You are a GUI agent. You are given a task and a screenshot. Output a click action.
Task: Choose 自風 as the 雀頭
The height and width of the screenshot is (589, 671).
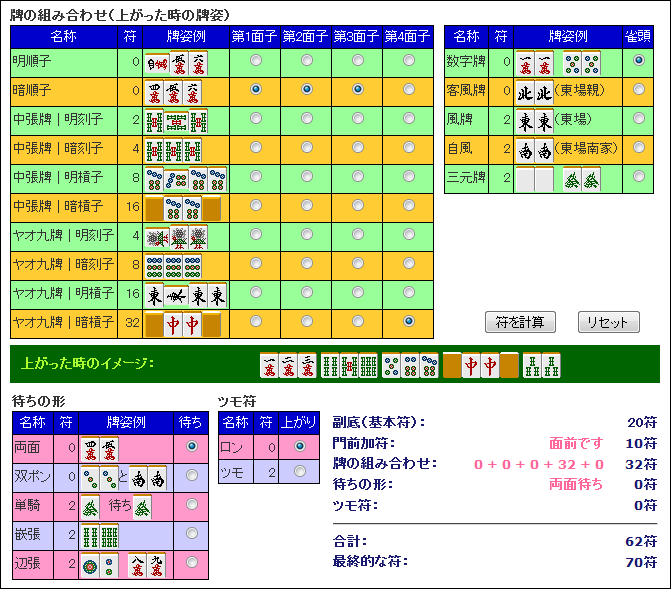click(638, 147)
